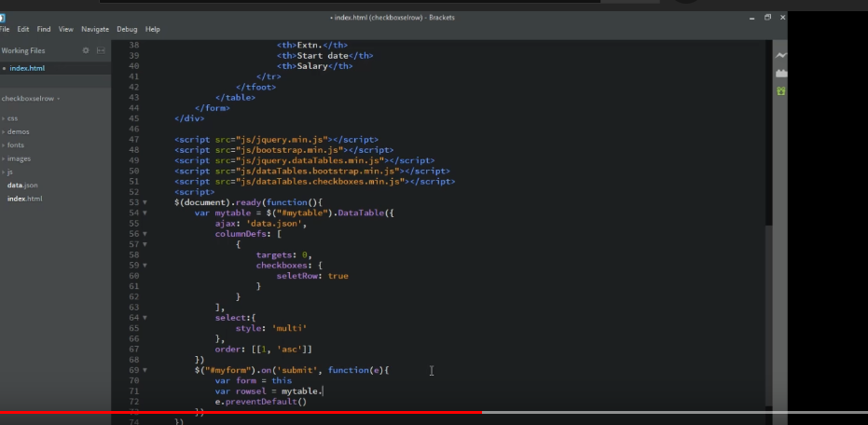Viewport: 868px width, 425px height.
Task: Open data.json in file tree
Action: pos(22,185)
